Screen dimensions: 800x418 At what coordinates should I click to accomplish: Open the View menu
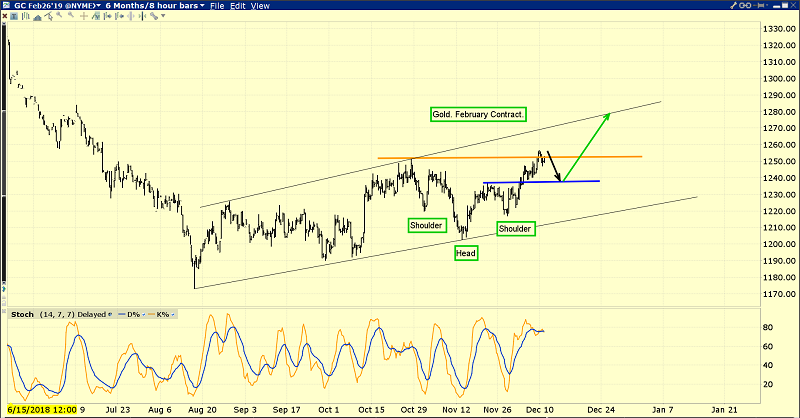[260, 6]
